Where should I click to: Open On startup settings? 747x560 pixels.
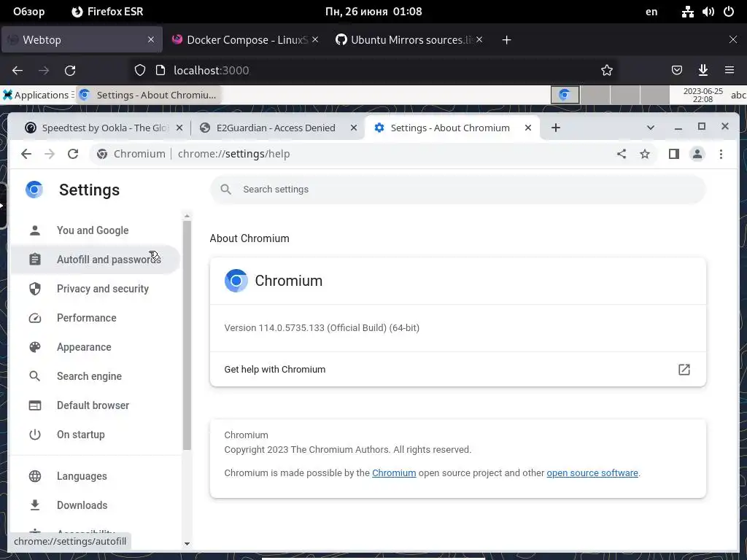pos(95,435)
